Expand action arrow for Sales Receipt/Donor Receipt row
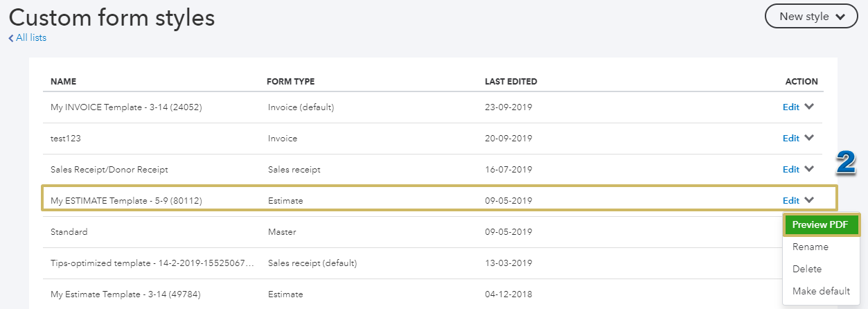 [809, 169]
